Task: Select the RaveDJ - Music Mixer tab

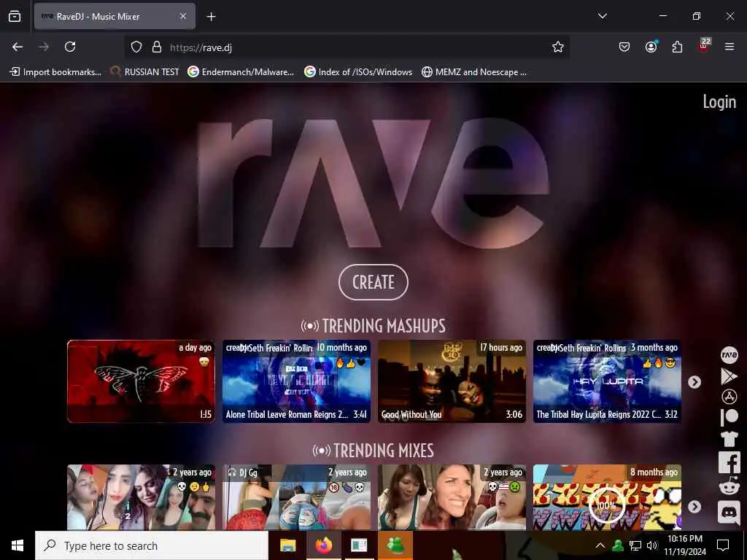Action: click(115, 16)
